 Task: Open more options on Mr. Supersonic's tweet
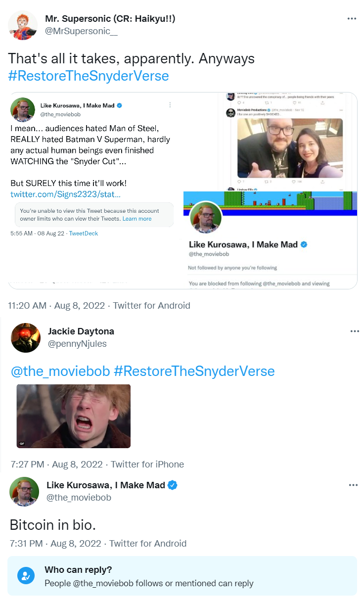(x=352, y=19)
